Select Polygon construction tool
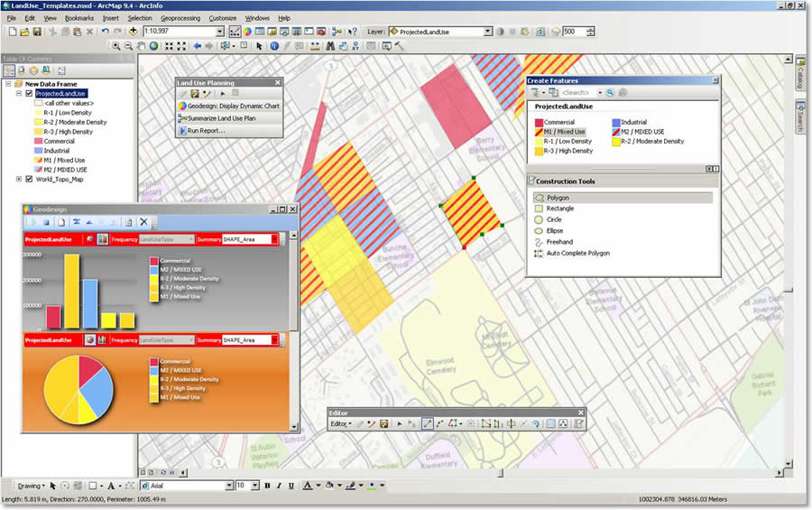This screenshot has width=812, height=510. pyautogui.click(x=558, y=198)
